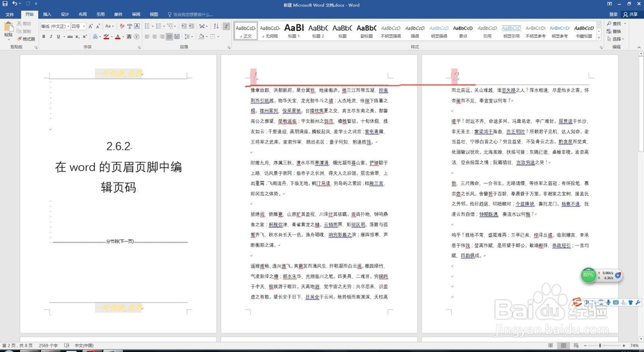This screenshot has width=644, height=352.
Task: Expand the multilevel list dropdown
Action: [x=175, y=26]
